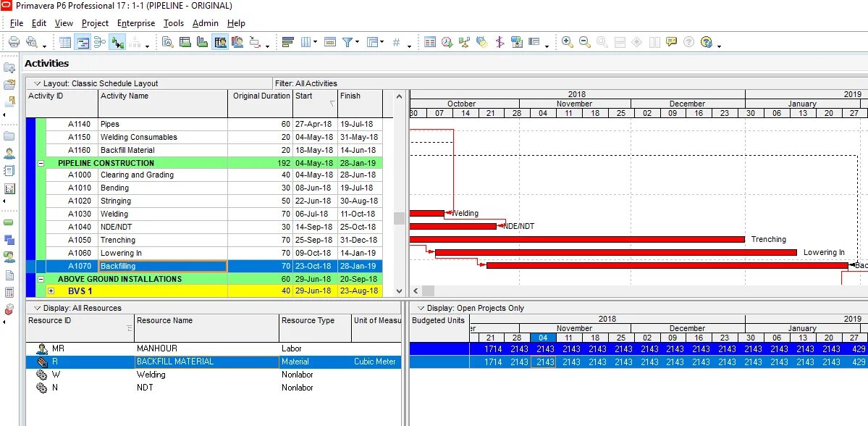Sort by the Activity Name column header
The image size is (868, 426).
point(163,103)
